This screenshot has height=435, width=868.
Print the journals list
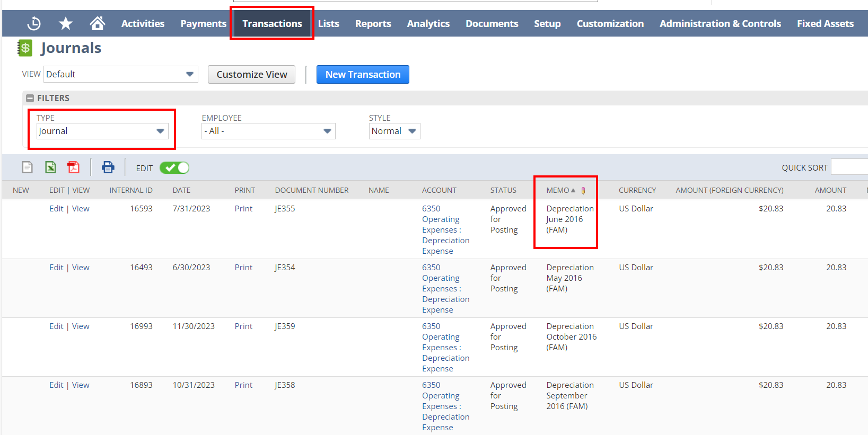(x=108, y=167)
